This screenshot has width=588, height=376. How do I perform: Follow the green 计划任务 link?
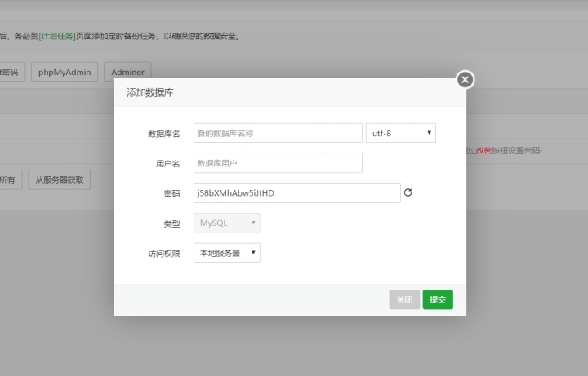[57, 36]
